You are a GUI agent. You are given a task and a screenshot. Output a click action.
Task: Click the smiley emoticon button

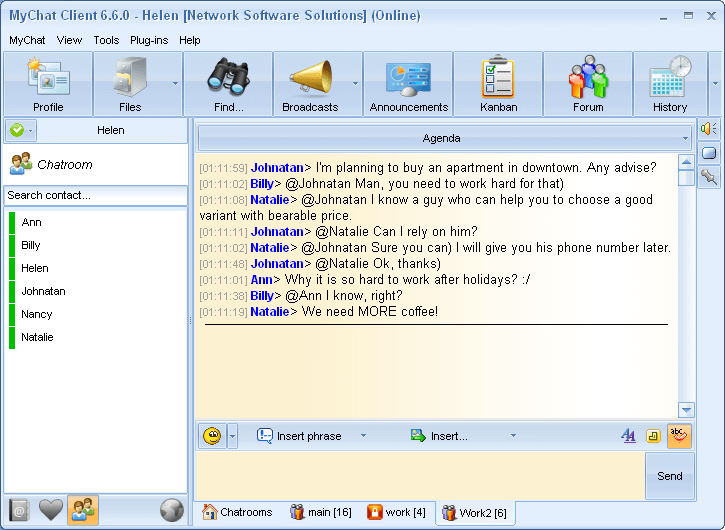(212, 436)
